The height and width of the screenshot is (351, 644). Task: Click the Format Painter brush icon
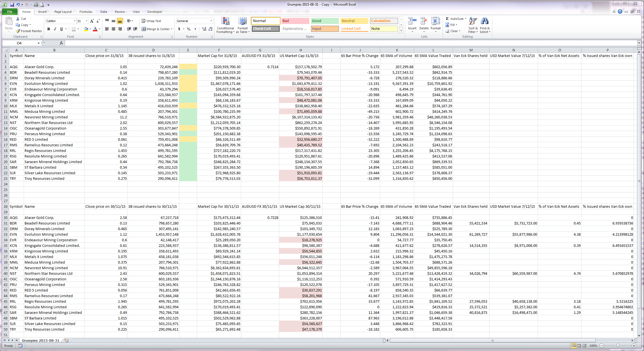pos(18,31)
